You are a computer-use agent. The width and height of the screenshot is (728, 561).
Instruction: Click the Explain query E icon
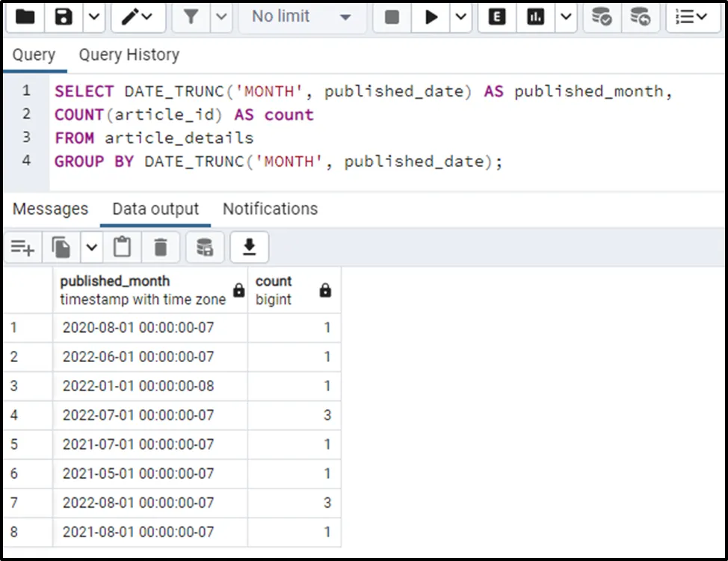(497, 16)
